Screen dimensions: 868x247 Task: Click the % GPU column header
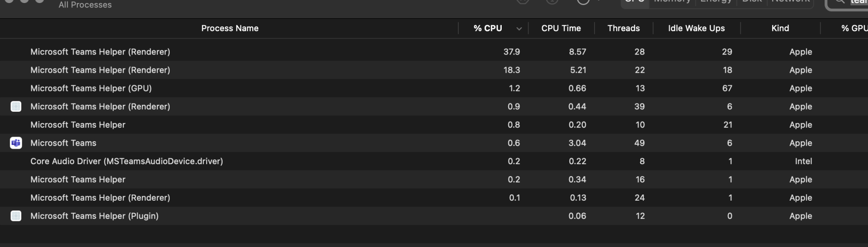click(x=854, y=29)
